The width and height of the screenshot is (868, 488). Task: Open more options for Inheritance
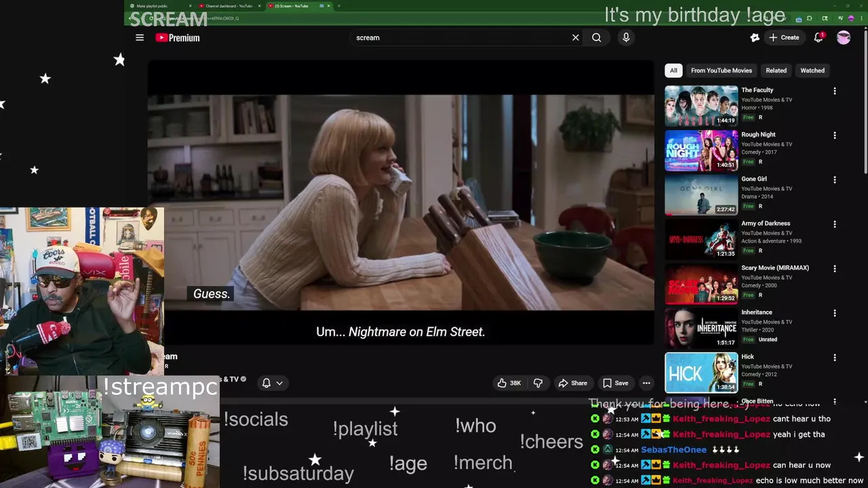835,313
